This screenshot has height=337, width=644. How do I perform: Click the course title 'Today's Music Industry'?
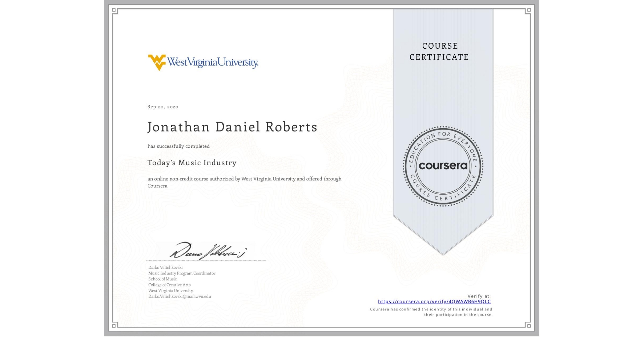[192, 163]
